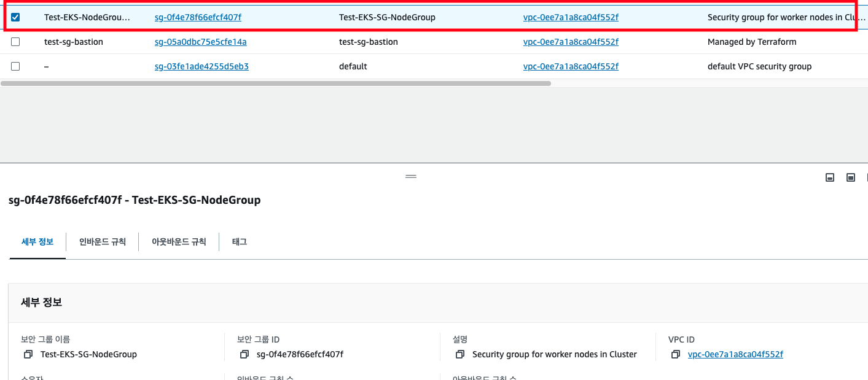This screenshot has height=380, width=868.
Task: Click the 'Managed by Terraform' description cell
Action: tap(752, 42)
